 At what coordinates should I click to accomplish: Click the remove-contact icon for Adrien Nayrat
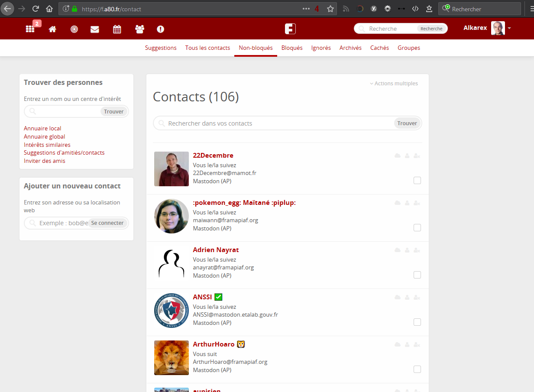click(x=417, y=250)
